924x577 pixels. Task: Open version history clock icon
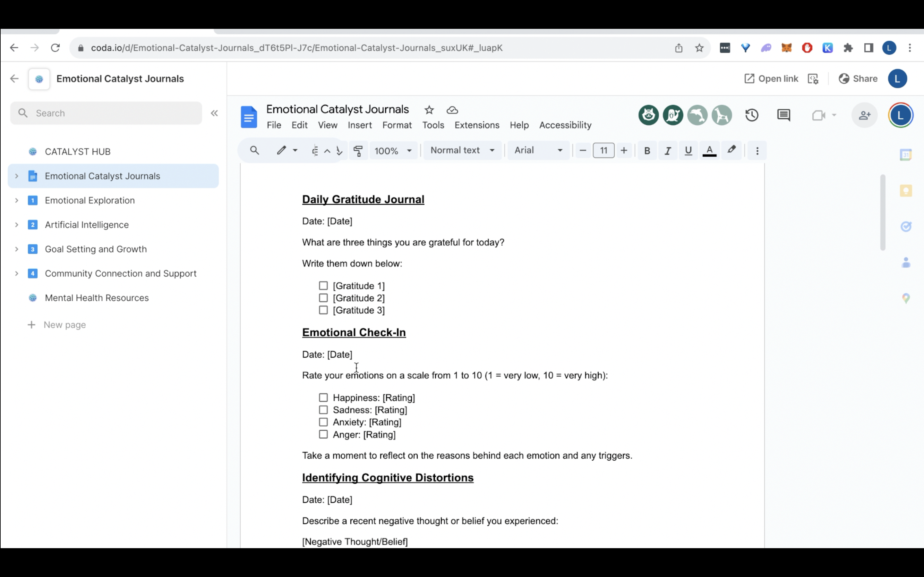coord(752,115)
